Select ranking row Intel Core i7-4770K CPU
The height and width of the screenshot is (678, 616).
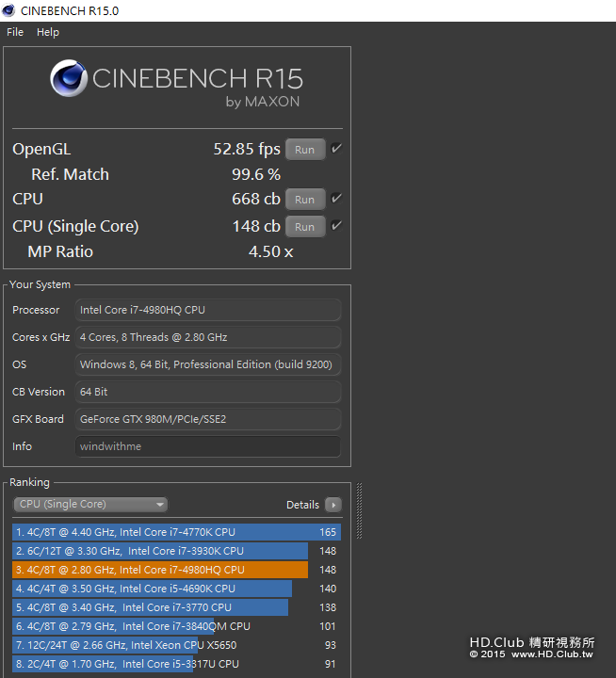coord(176,532)
